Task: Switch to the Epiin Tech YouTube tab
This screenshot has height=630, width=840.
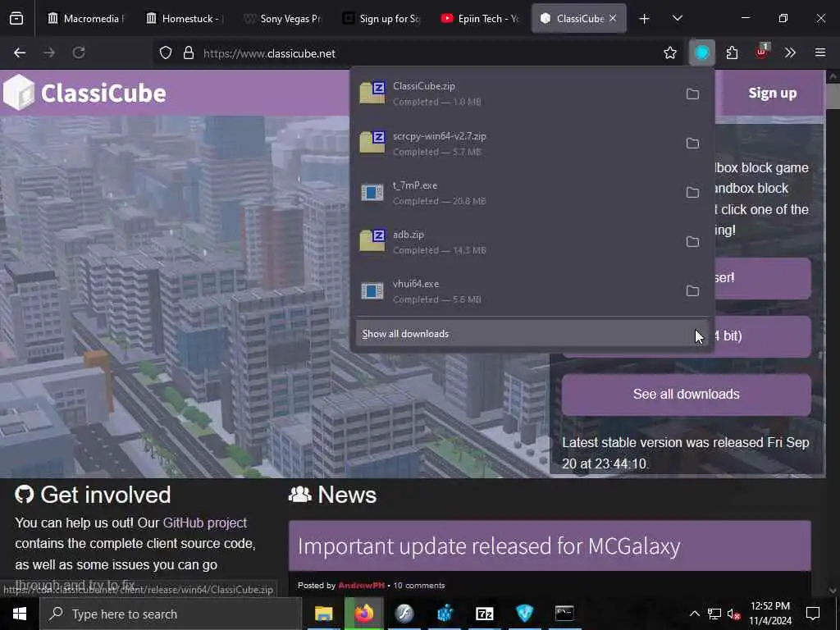Action: pyautogui.click(x=479, y=19)
